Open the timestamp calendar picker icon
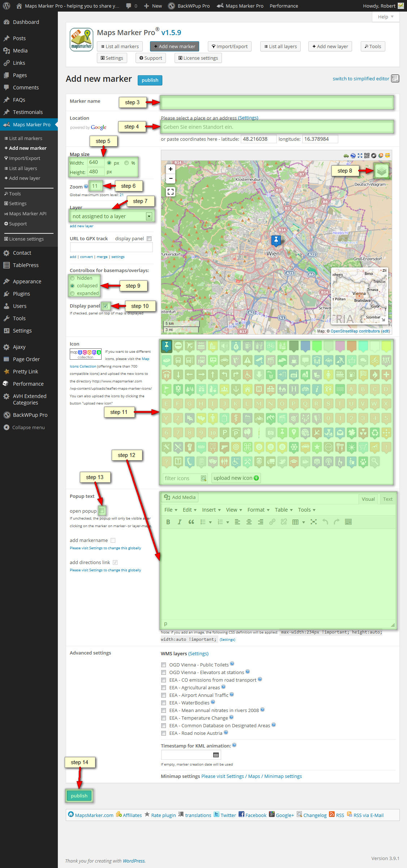The width and height of the screenshot is (407, 868). point(216,755)
